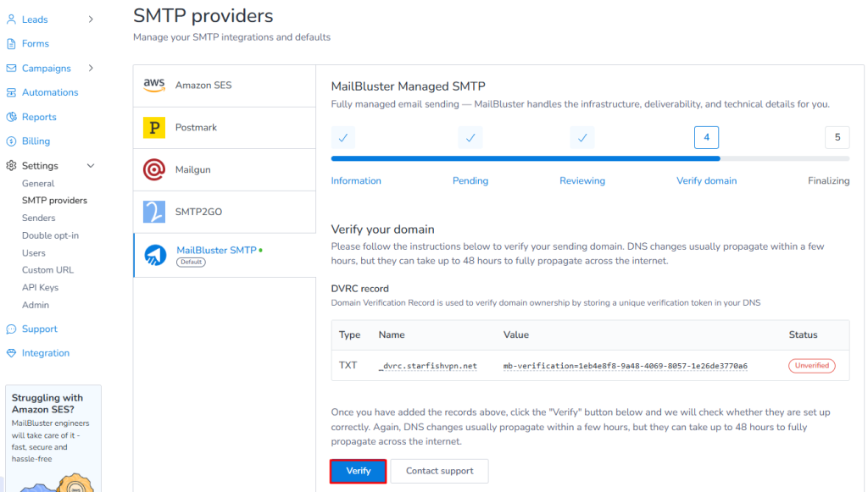
Task: Click the MailBluster paper plane logo
Action: 155,255
